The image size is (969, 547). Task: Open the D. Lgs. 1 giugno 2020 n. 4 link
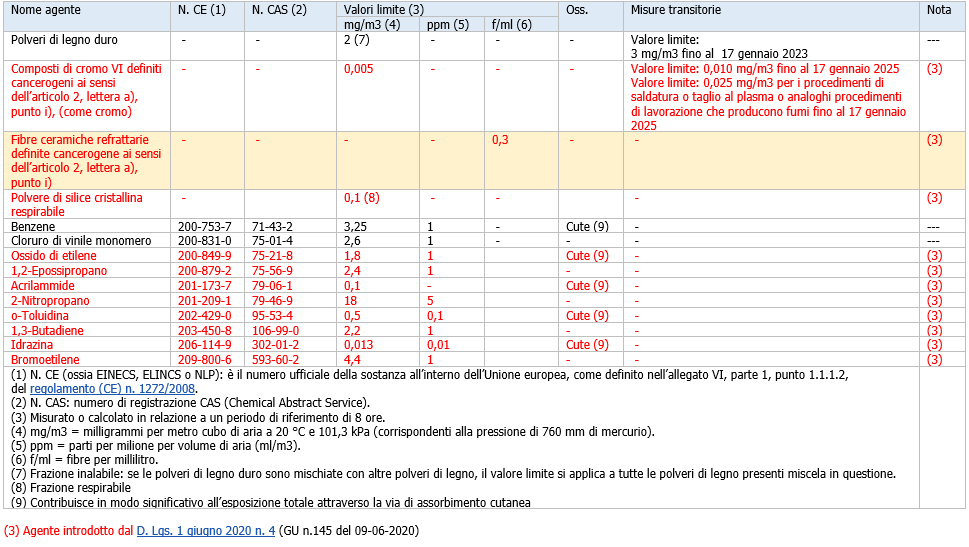(x=206, y=531)
